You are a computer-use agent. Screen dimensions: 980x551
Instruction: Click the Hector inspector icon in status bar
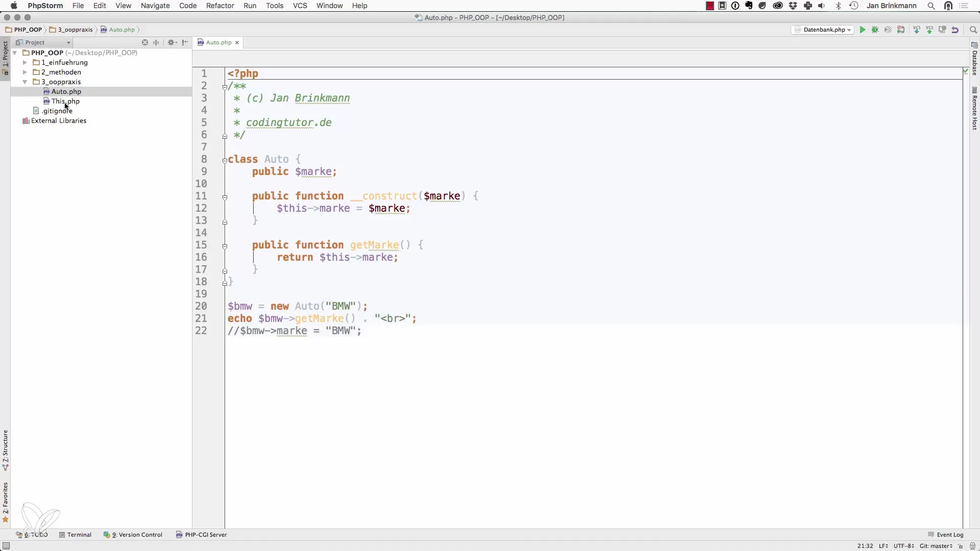972,546
